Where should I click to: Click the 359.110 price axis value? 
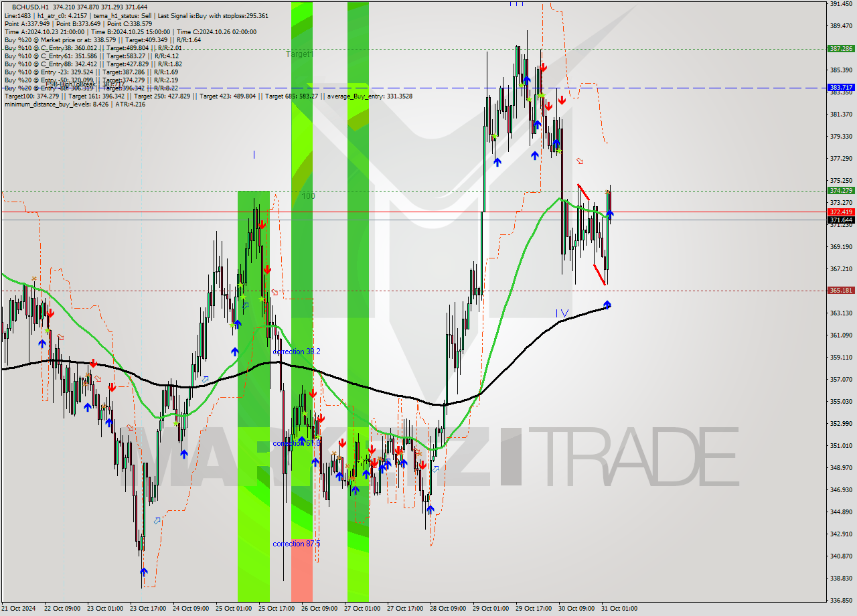coord(840,358)
